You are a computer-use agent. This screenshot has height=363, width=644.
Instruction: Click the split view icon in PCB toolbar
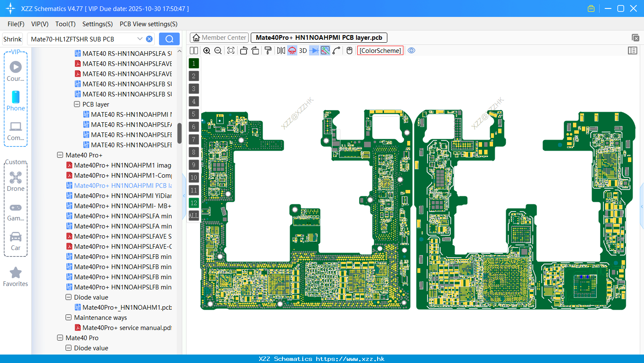click(x=194, y=51)
